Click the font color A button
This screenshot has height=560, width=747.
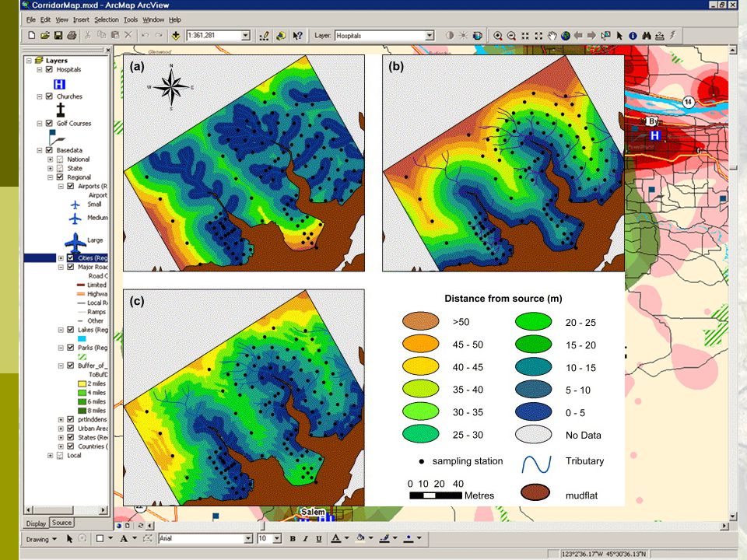click(x=336, y=538)
